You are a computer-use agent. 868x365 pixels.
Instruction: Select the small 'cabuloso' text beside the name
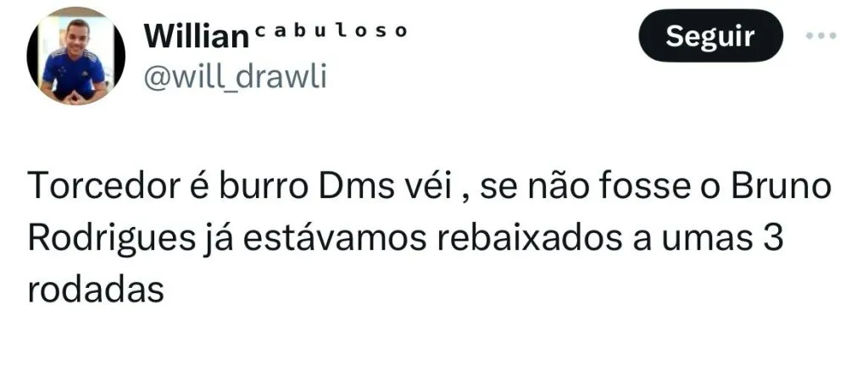(331, 30)
